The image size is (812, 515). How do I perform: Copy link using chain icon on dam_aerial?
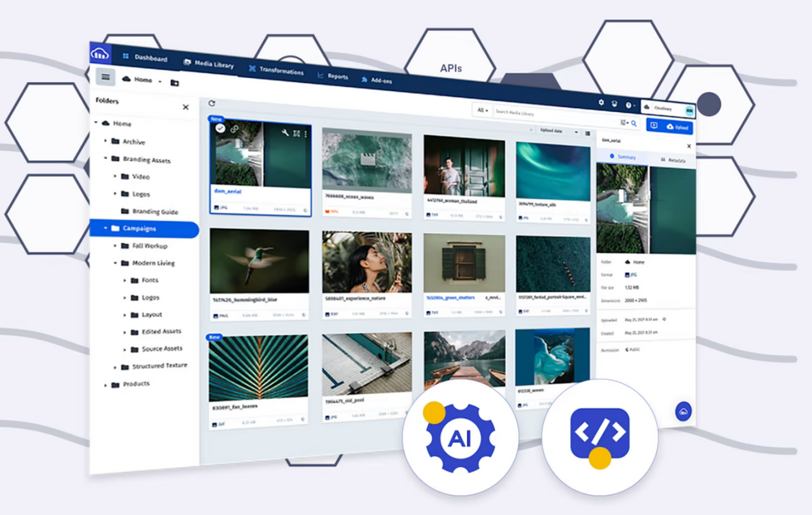pos(234,128)
